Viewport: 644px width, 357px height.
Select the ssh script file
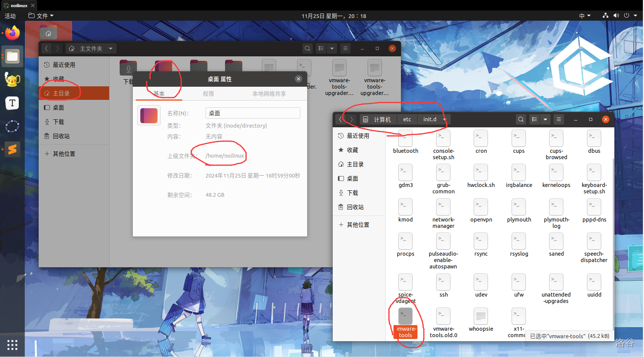[x=443, y=286]
